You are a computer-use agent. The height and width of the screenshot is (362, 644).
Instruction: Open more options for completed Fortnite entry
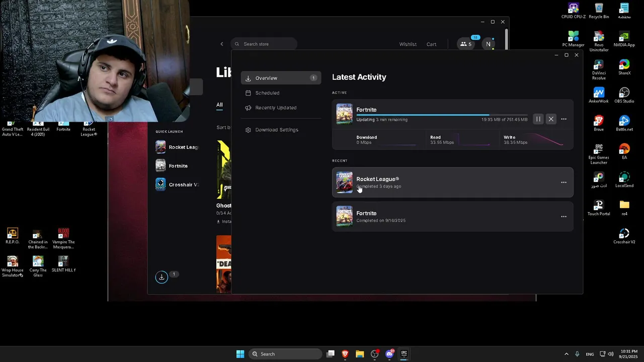point(563,217)
